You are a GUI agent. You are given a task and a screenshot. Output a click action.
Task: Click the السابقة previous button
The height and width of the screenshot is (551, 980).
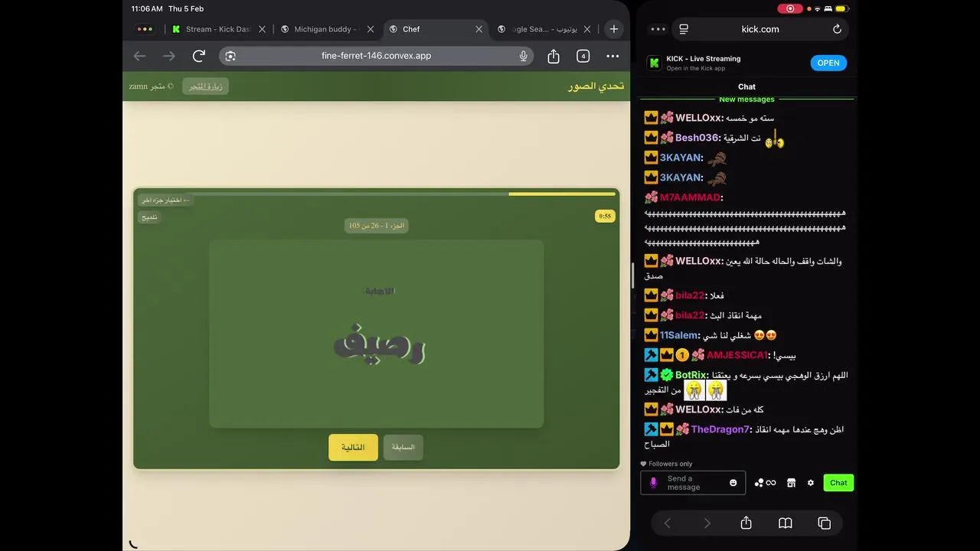coord(403,448)
